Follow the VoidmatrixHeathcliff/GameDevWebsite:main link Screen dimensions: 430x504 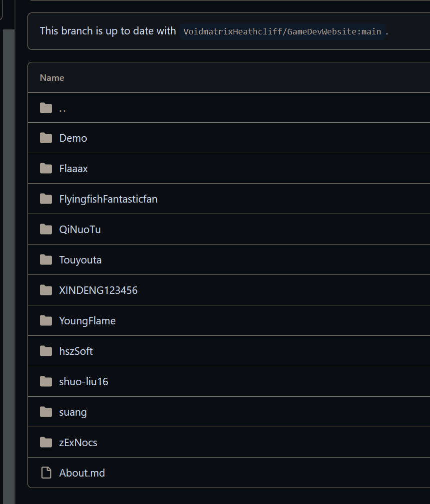click(x=282, y=31)
